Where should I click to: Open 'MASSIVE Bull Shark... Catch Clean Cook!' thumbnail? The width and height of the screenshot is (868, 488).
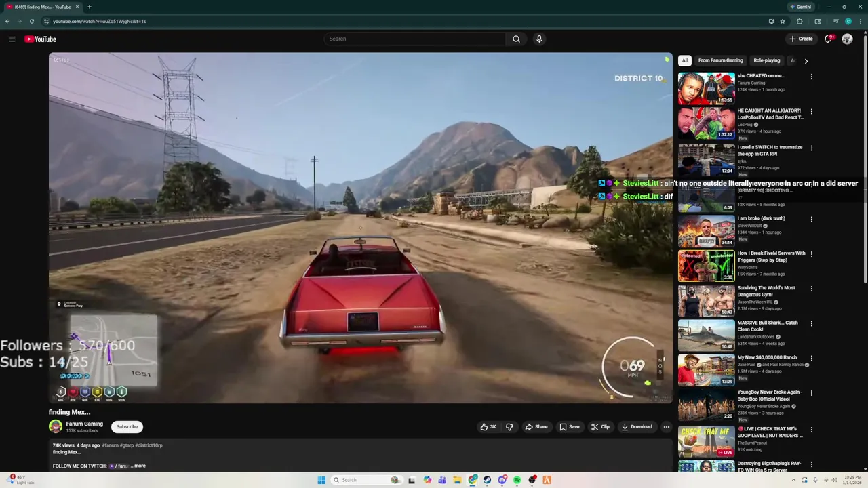click(707, 335)
